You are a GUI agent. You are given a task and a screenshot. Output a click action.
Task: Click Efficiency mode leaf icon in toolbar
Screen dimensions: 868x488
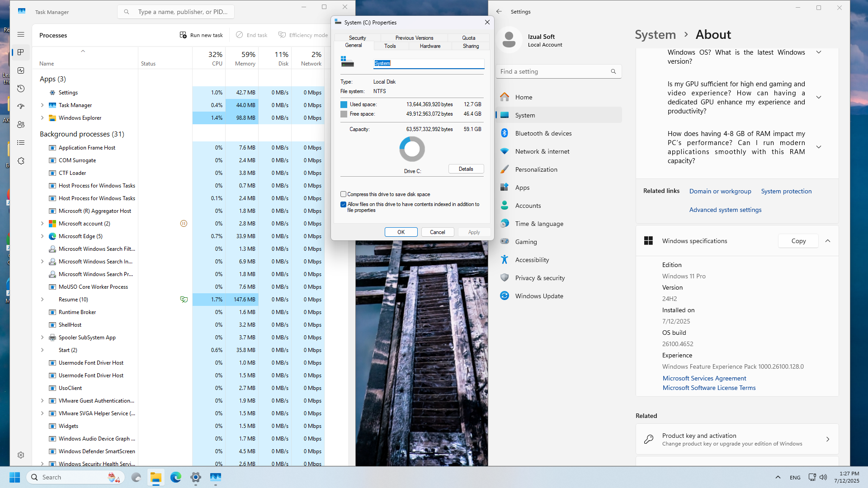click(x=282, y=35)
